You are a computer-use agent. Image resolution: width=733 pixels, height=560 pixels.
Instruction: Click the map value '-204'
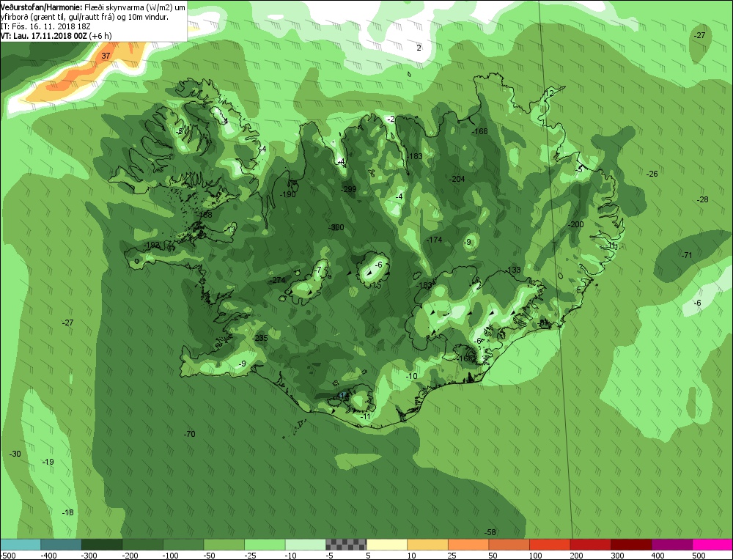[x=457, y=179]
